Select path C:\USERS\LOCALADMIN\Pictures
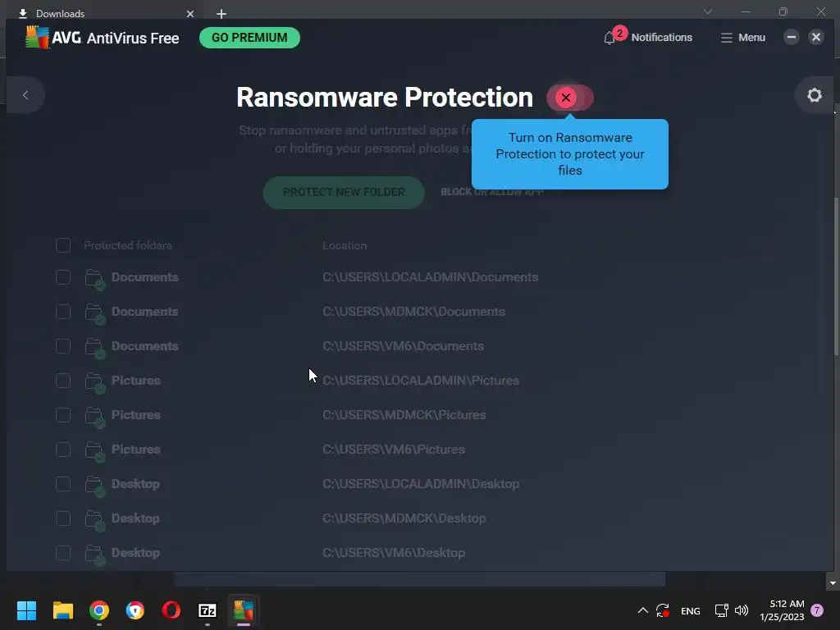This screenshot has width=840, height=630. (421, 381)
